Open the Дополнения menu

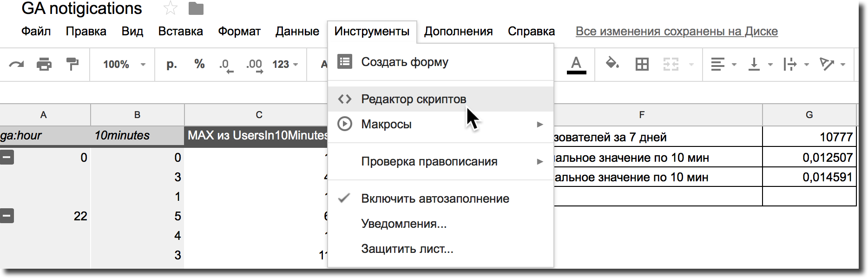(x=459, y=31)
